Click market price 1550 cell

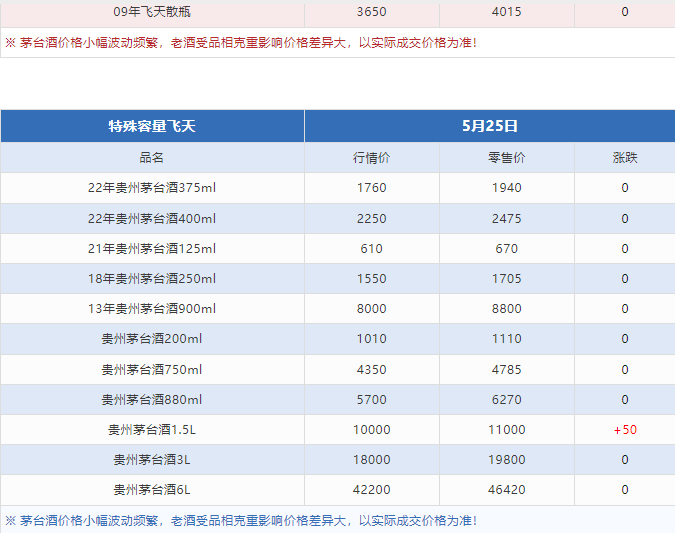[x=372, y=279]
